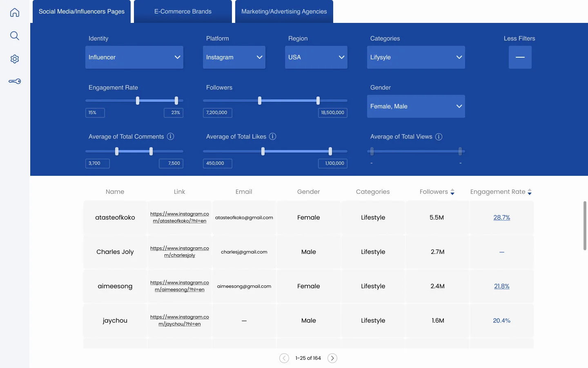588x368 pixels.
Task: Open aimeesong's Instagram profile link
Action: pyautogui.click(x=180, y=286)
